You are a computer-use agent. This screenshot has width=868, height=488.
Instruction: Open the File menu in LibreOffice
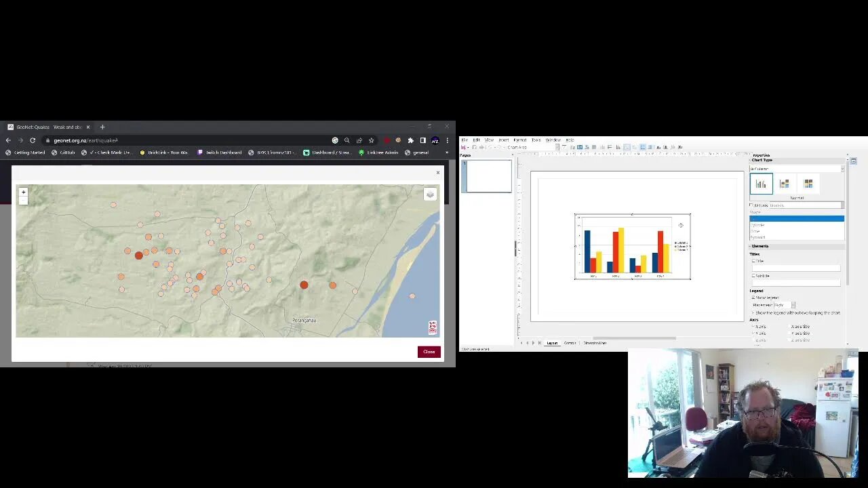tap(465, 140)
